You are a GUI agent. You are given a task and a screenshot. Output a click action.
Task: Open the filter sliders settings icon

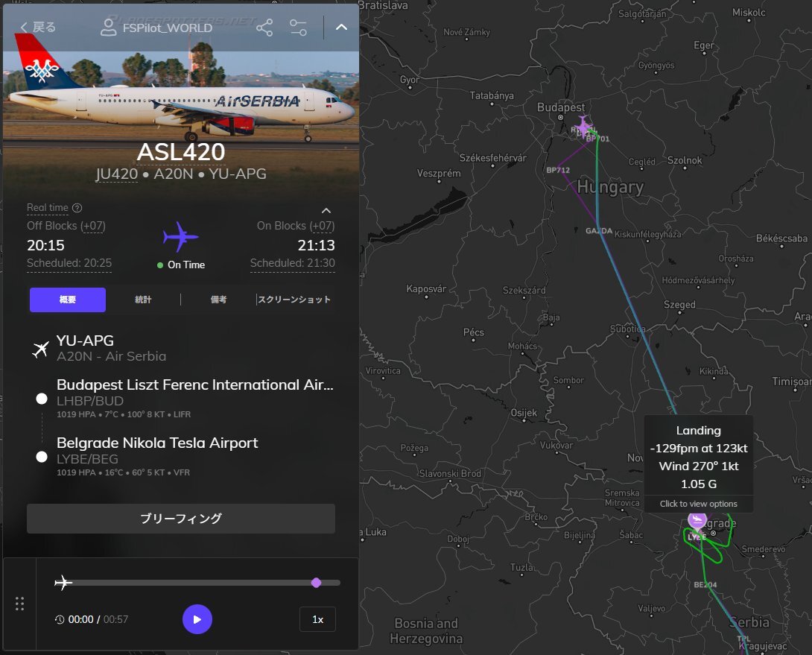pyautogui.click(x=298, y=28)
